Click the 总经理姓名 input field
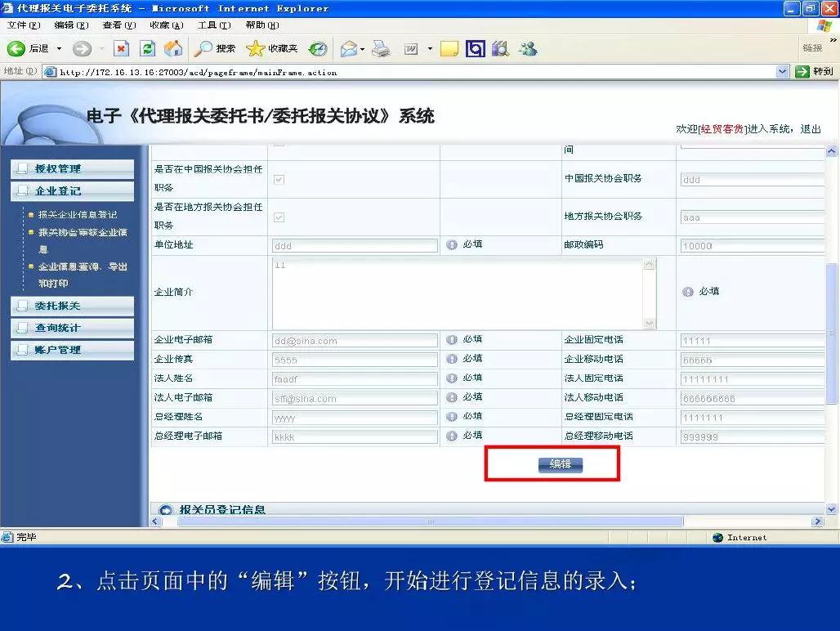Image resolution: width=840 pixels, height=631 pixels. point(355,418)
